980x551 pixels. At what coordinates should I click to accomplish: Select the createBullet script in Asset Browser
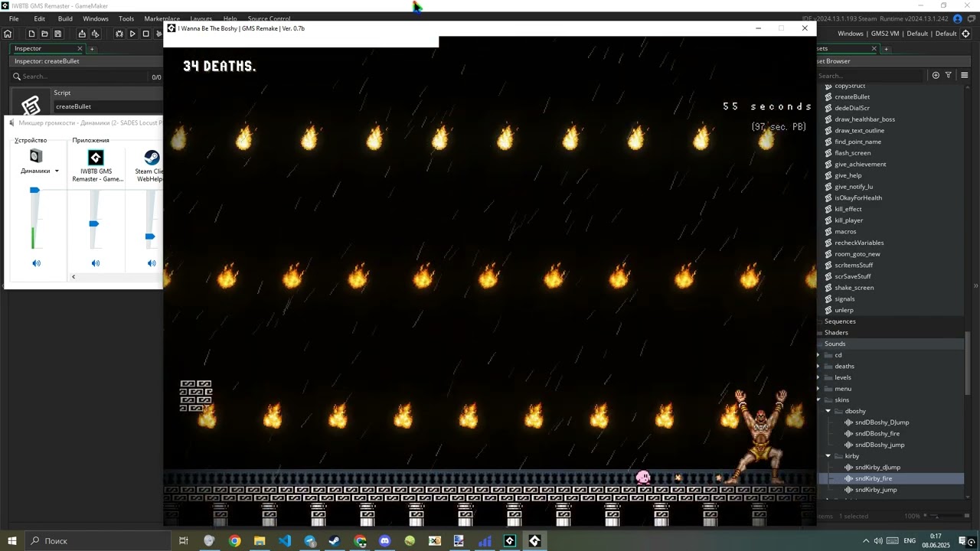pyautogui.click(x=852, y=97)
